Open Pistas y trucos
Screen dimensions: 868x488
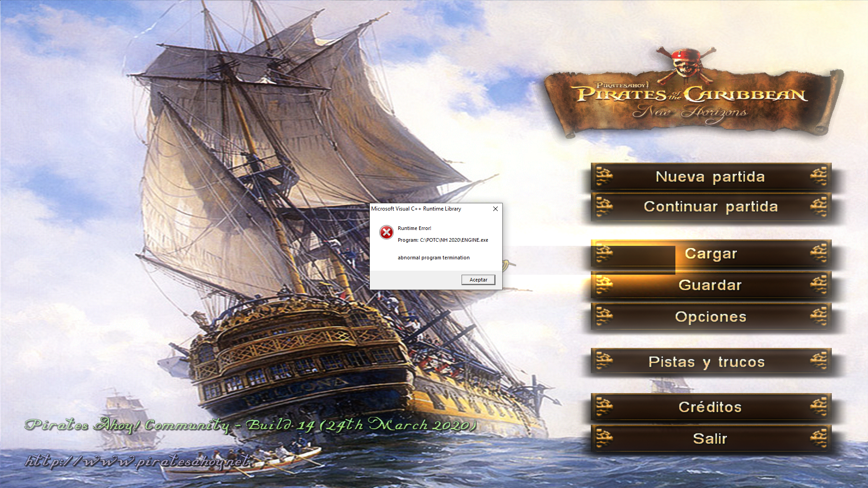[711, 362]
